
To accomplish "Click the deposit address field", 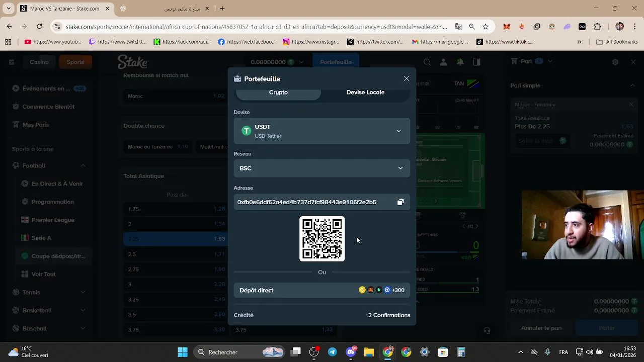I will [x=322, y=202].
